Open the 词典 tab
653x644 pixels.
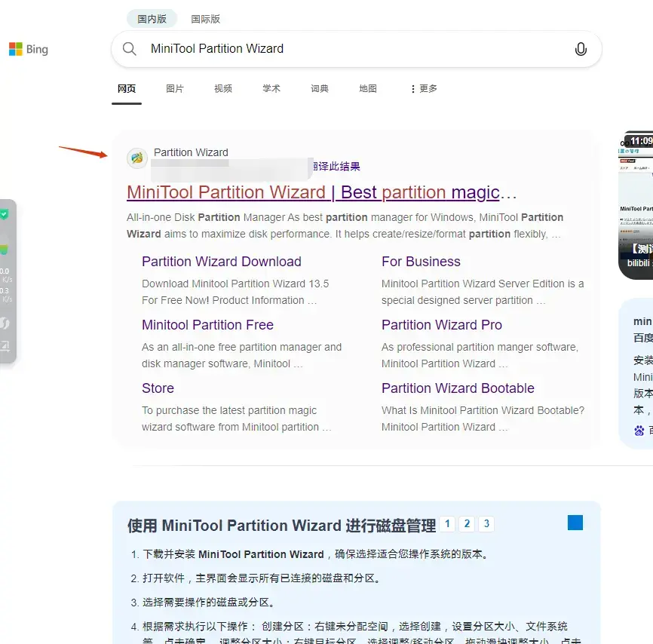click(x=320, y=88)
